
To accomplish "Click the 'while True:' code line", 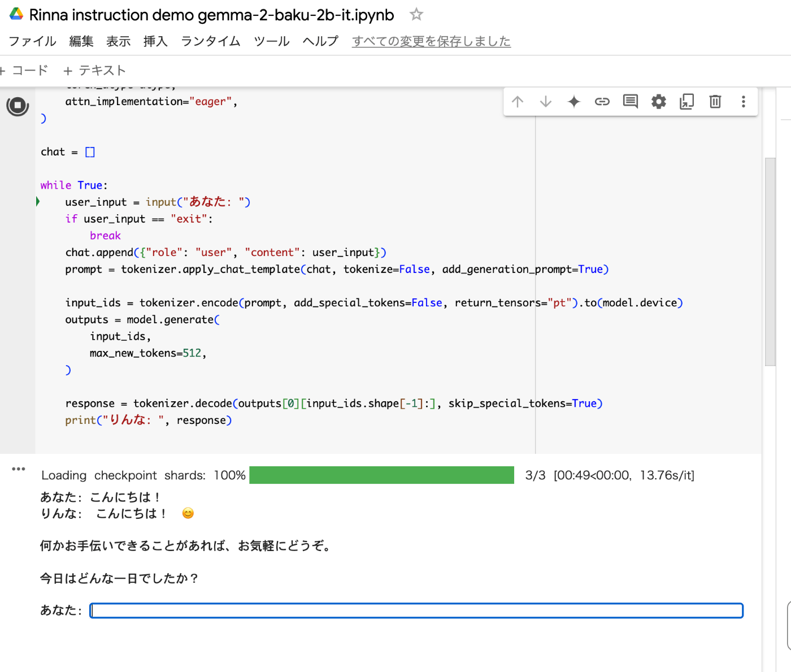I will pyautogui.click(x=74, y=185).
